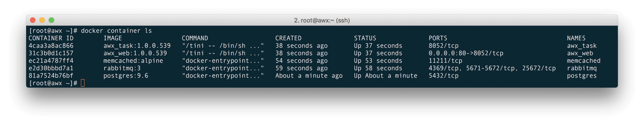This screenshot has height=125, width=644.
Task: Click the container ID e2d30bbbd7a1
Action: click(x=51, y=68)
